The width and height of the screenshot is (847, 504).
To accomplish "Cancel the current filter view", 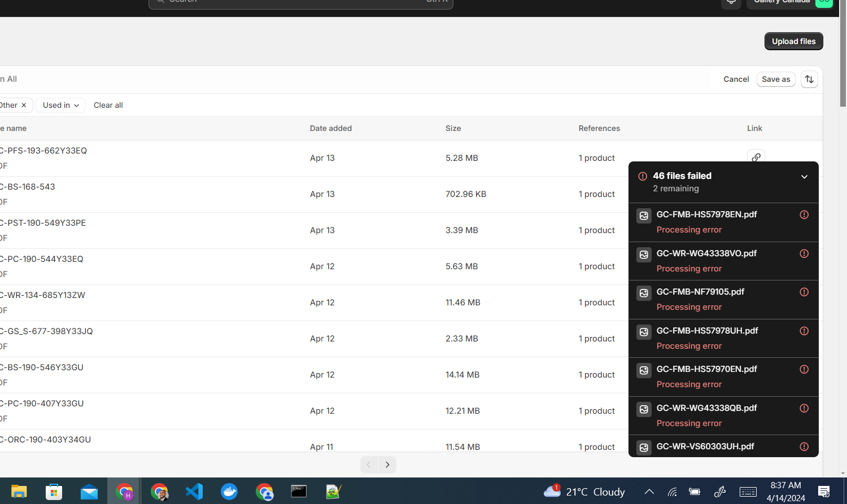I will pos(736,79).
